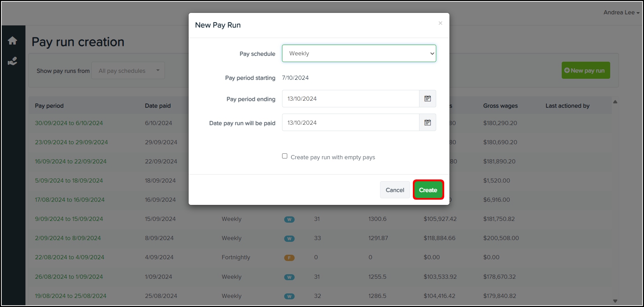Click the Home icon in sidebar

(x=13, y=41)
